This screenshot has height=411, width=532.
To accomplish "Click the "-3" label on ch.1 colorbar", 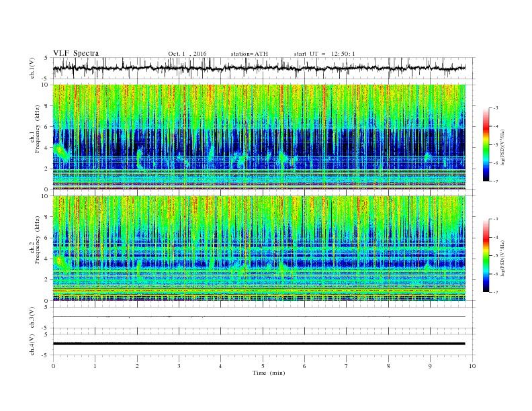I will [x=496, y=108].
